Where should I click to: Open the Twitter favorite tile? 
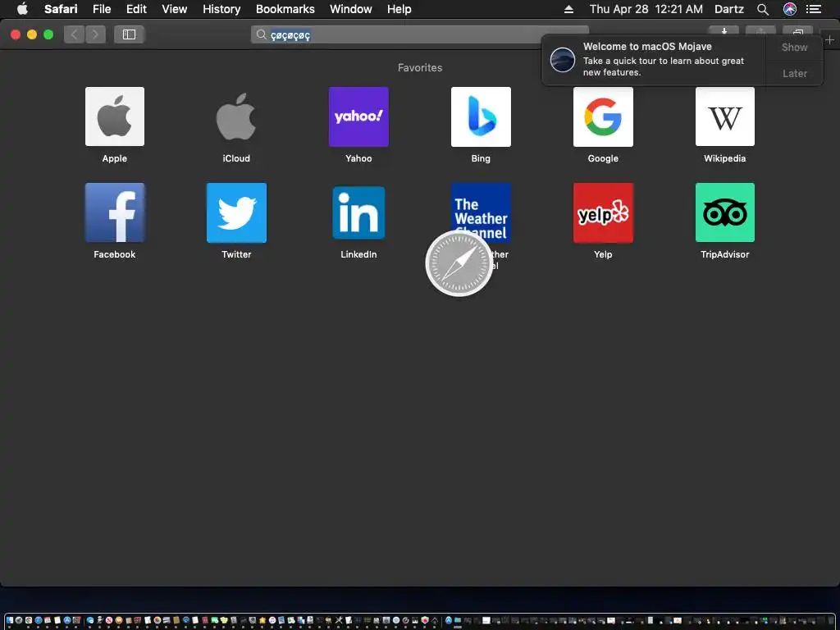coord(236,212)
